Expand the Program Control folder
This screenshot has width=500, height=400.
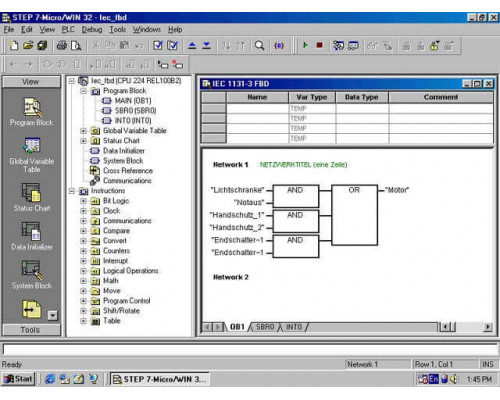click(x=84, y=301)
